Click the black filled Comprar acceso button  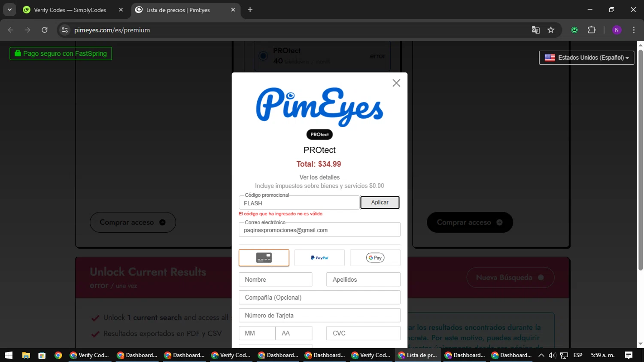[x=470, y=222]
